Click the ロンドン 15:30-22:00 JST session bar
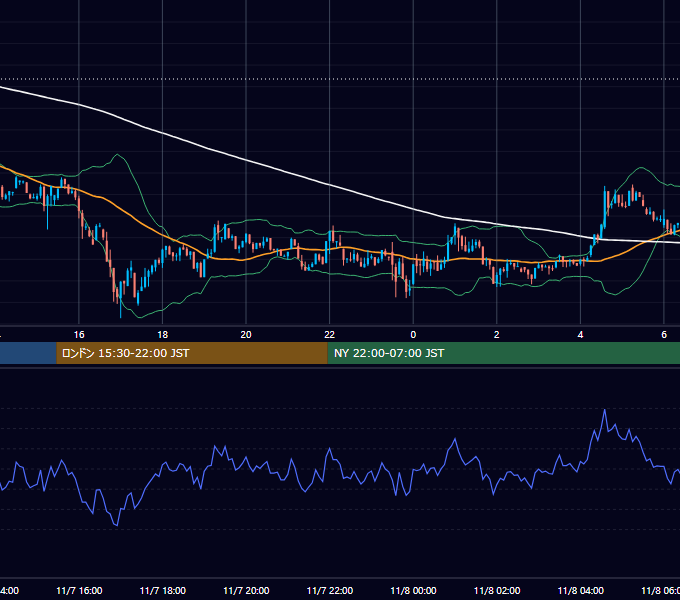The height and width of the screenshot is (600, 680). 192,353
